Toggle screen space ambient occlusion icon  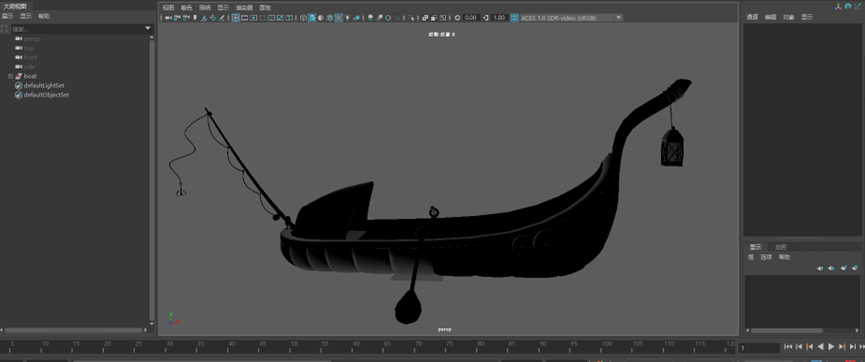[x=370, y=18]
